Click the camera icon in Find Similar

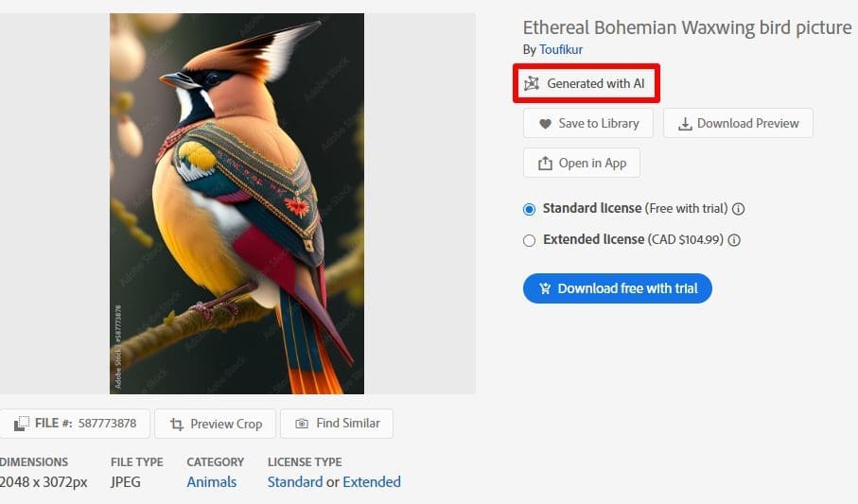[x=302, y=425]
